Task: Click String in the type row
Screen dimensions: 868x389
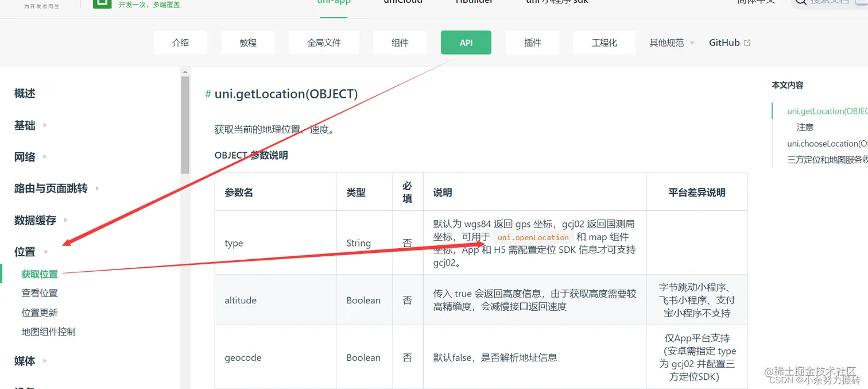Action: click(359, 243)
